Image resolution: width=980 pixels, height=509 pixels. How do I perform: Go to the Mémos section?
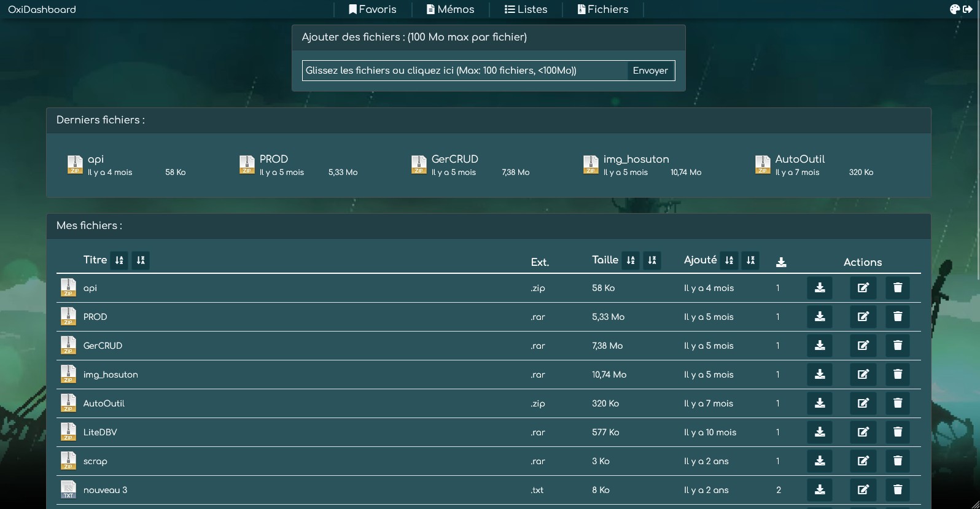click(x=451, y=9)
